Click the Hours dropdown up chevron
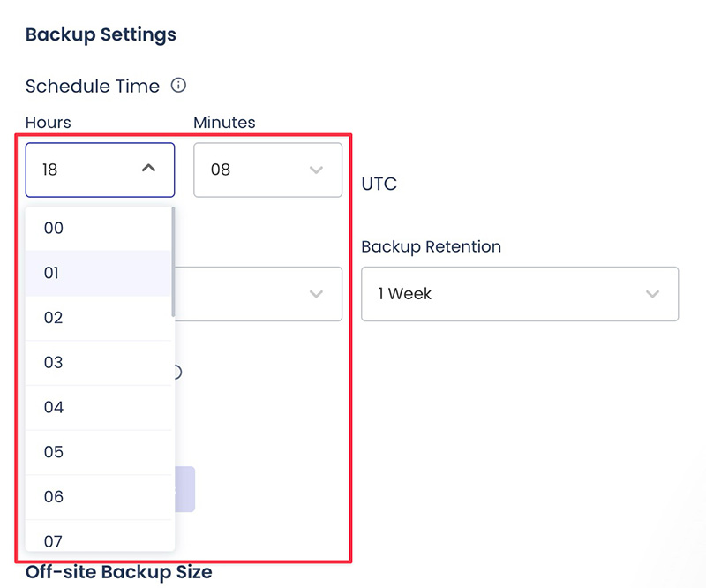706x588 pixels. point(148,169)
